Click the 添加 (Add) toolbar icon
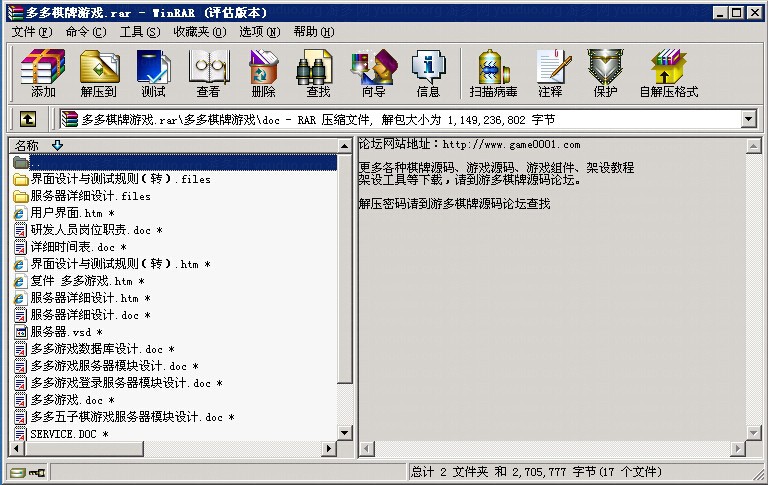The image size is (768, 485). (x=43, y=72)
